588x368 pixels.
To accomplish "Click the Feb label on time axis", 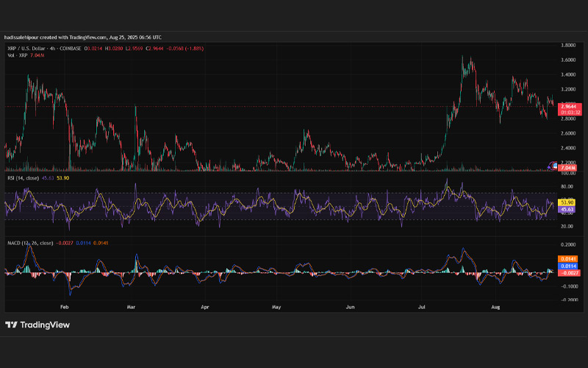I will tap(65, 307).
